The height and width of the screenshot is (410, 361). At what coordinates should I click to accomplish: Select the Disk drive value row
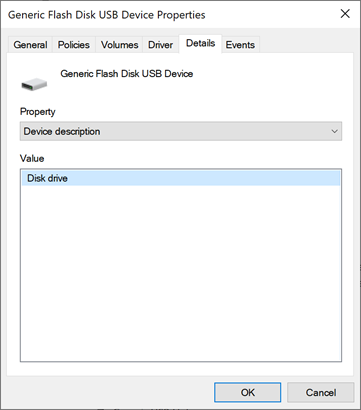click(x=181, y=178)
